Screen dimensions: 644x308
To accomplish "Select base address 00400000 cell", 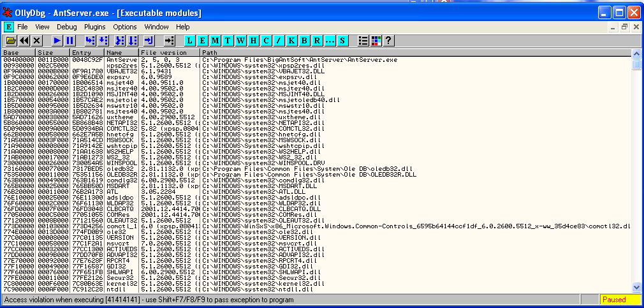I will point(19,59).
